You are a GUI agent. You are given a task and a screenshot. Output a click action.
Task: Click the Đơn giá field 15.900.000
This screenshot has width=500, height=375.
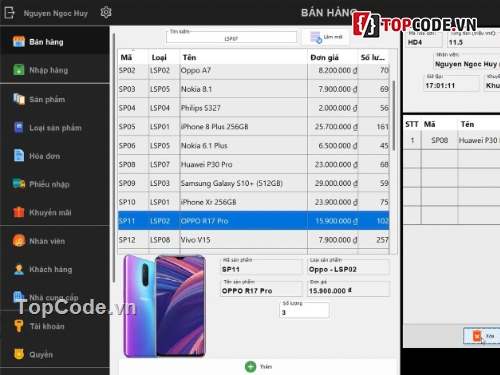348,289
